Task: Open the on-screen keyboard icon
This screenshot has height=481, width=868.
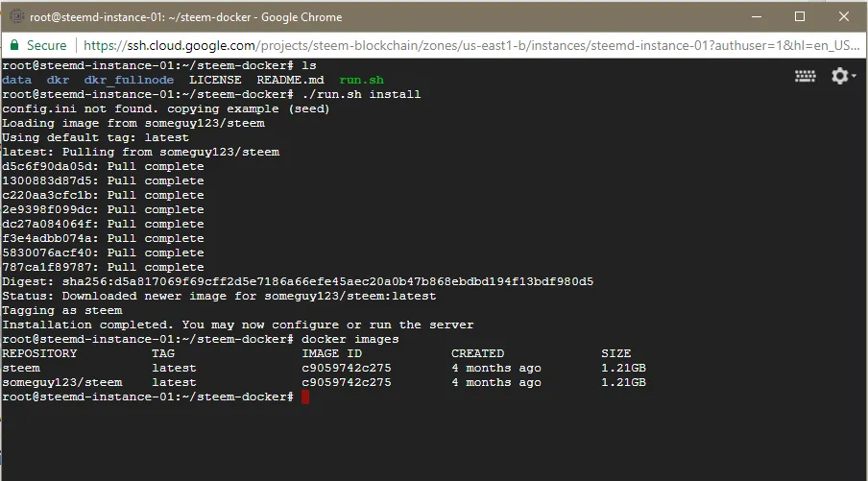Action: [805, 77]
